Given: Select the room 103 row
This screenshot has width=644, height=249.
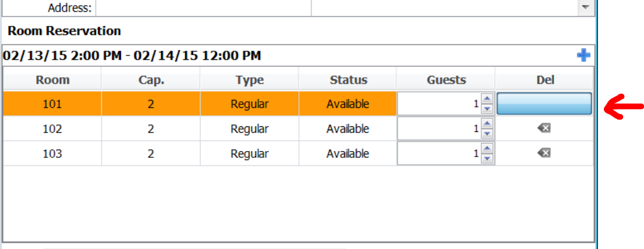Looking at the screenshot, I should point(298,153).
